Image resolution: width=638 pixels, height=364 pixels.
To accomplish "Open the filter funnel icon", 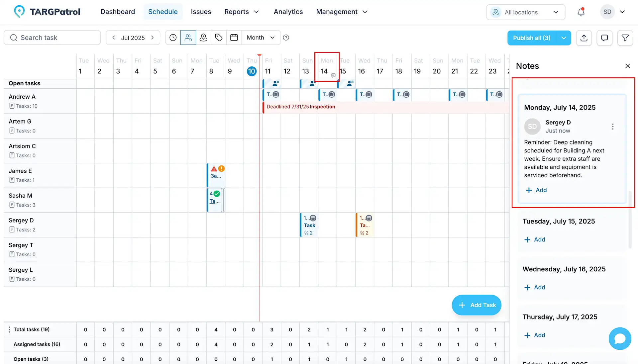I will [625, 38].
